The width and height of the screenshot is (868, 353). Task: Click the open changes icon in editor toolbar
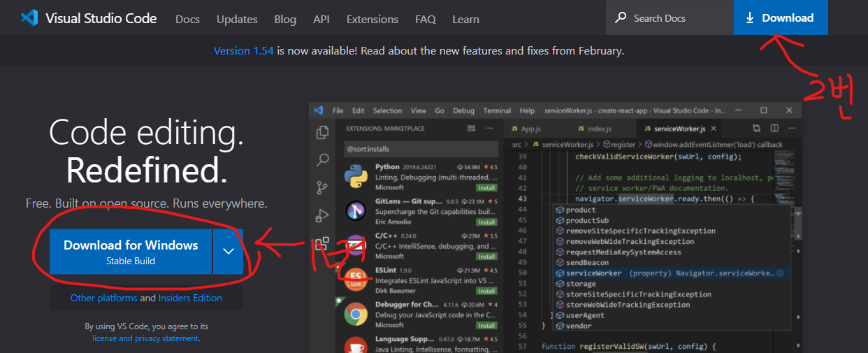[x=757, y=129]
